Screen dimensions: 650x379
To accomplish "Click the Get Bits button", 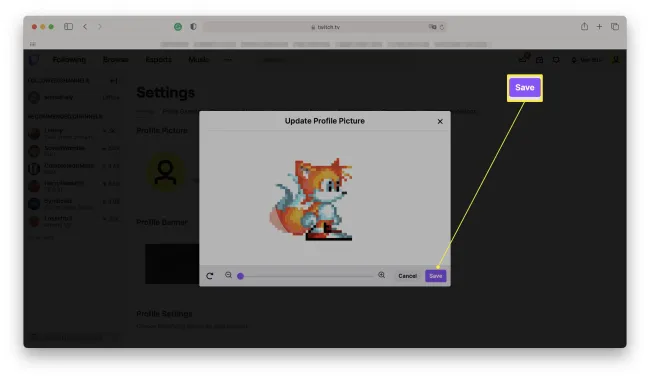I will point(587,60).
